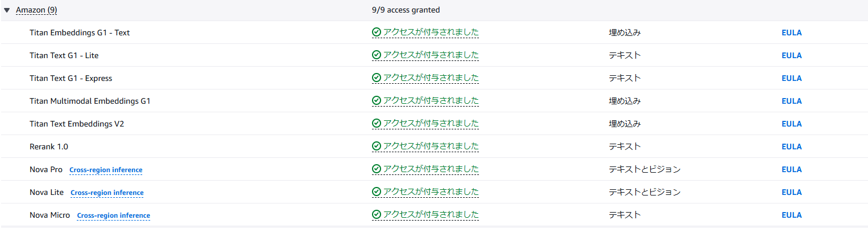The image size is (868, 228).
Task: Click the Amazon (9) provider label
Action: coord(36,10)
